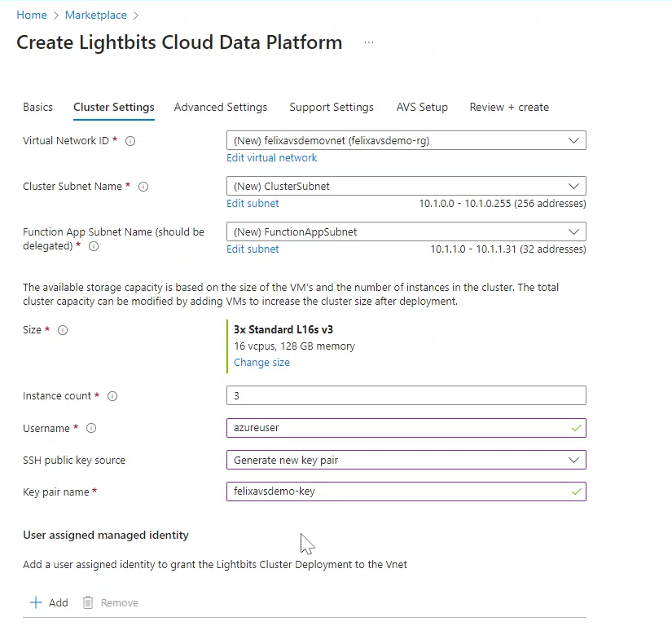This screenshot has height=626, width=672.
Task: Open info tooltip for Virtual Network ID
Action: [x=130, y=141]
